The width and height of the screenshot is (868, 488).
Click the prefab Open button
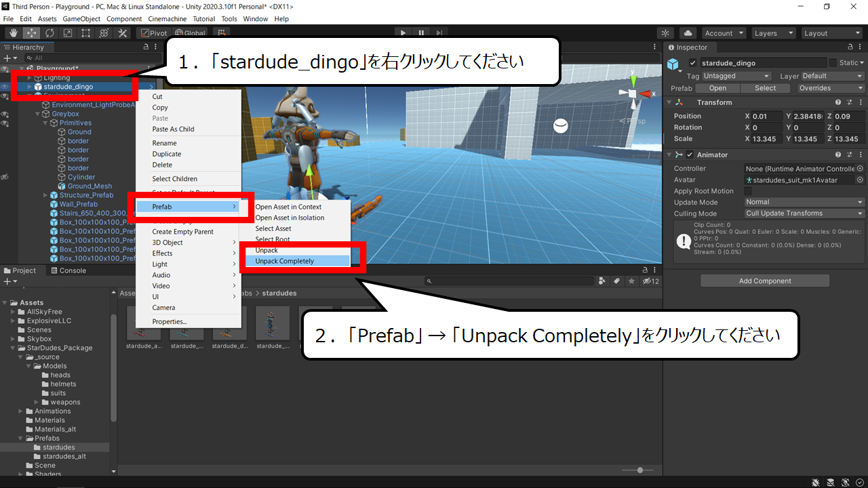(x=717, y=88)
